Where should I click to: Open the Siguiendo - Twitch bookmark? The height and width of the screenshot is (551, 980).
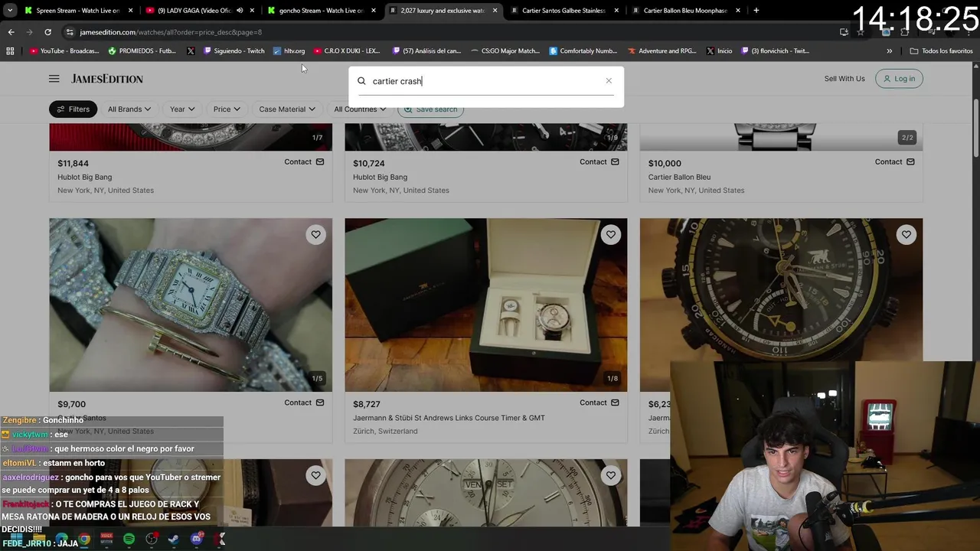click(x=234, y=51)
